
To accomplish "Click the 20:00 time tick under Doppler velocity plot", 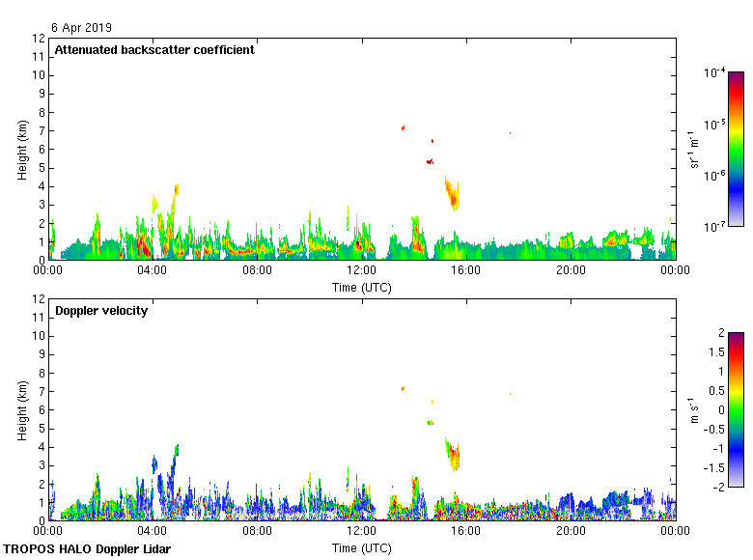I will (x=571, y=531).
